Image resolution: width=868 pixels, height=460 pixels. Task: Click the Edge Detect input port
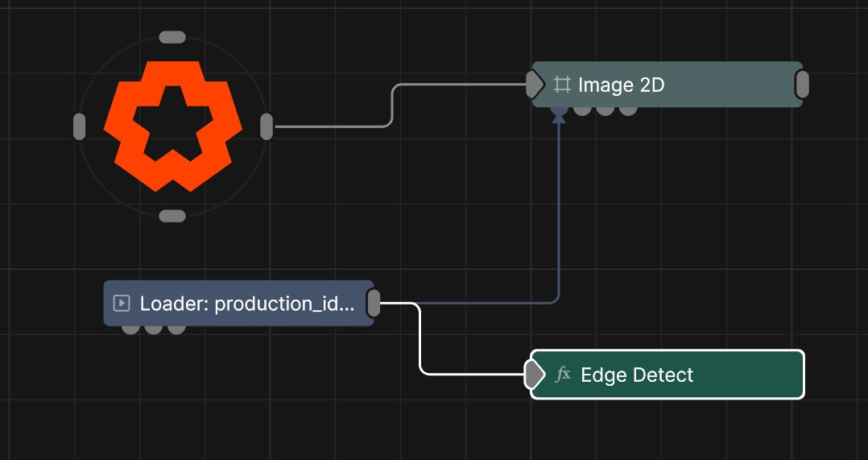[533, 375]
